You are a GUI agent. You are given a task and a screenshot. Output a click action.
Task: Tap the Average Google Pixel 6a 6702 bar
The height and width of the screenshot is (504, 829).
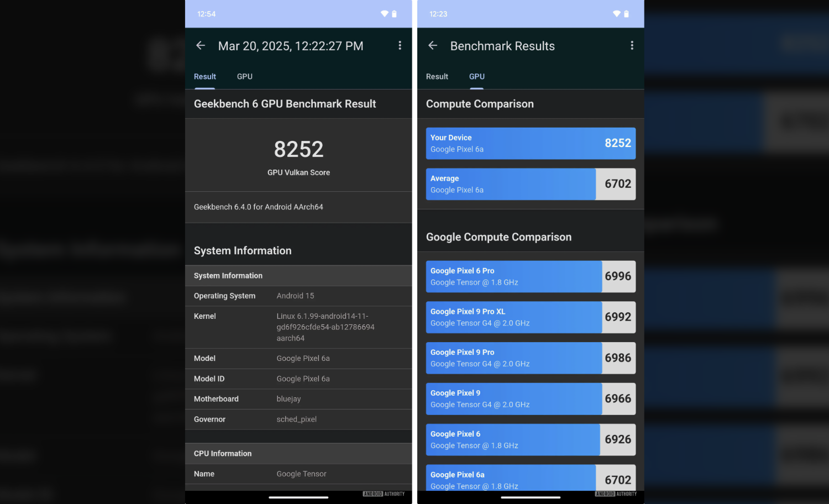pos(531,184)
